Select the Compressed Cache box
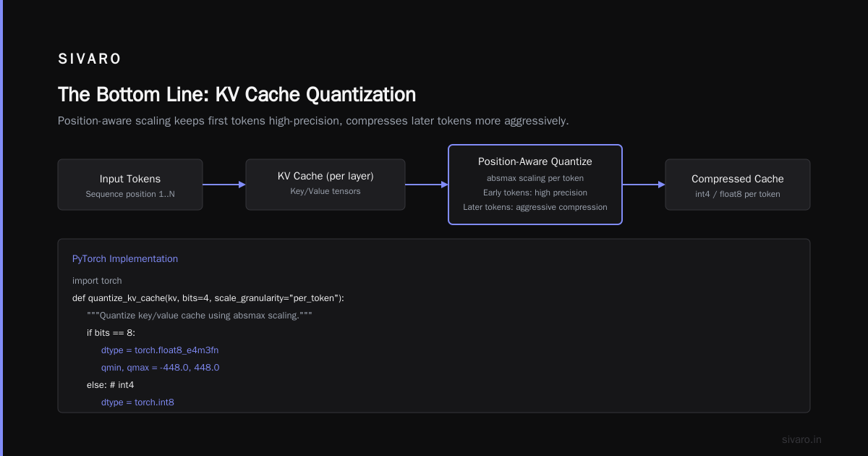 pyautogui.click(x=738, y=185)
